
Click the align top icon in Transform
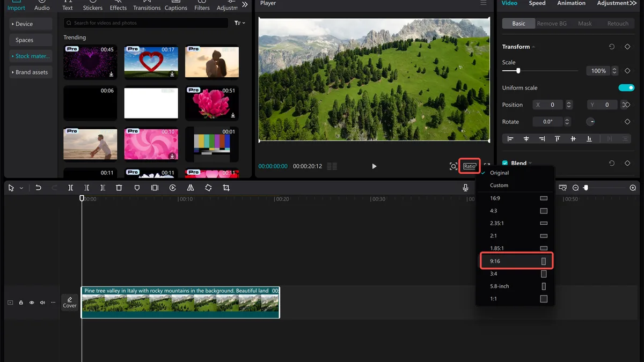[558, 138]
